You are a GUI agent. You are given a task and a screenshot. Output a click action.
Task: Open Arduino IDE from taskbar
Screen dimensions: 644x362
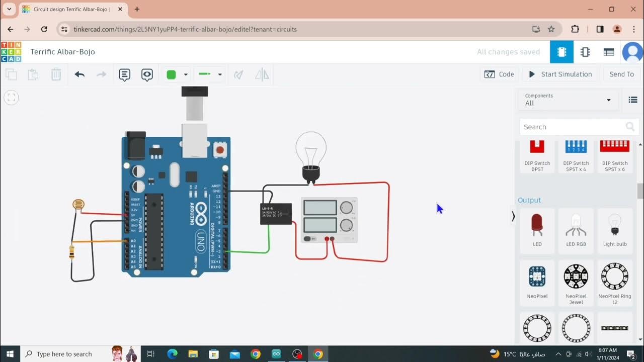(x=276, y=354)
